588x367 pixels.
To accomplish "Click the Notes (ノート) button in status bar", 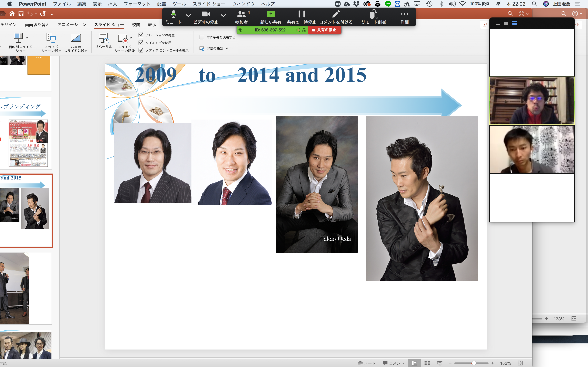I will pos(367,363).
